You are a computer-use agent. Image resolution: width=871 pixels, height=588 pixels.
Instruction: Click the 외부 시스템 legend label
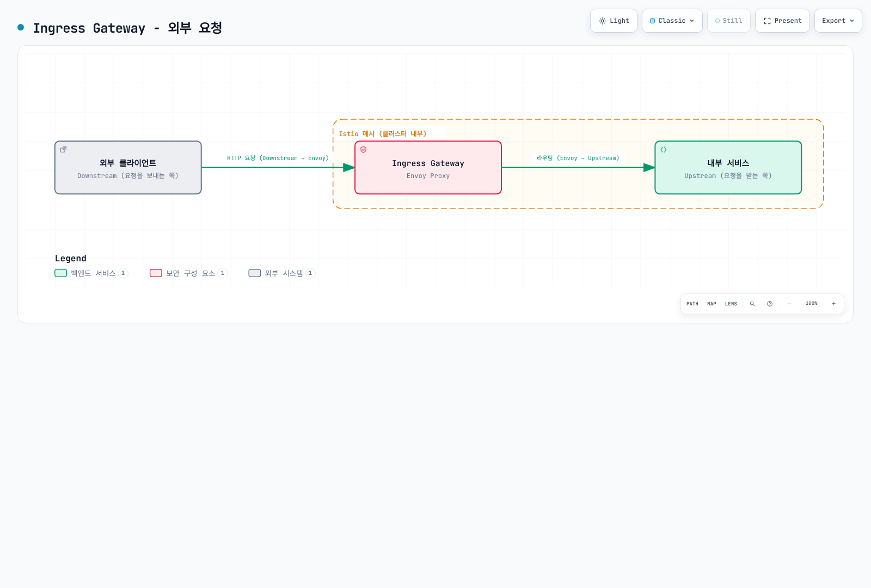tap(284, 273)
